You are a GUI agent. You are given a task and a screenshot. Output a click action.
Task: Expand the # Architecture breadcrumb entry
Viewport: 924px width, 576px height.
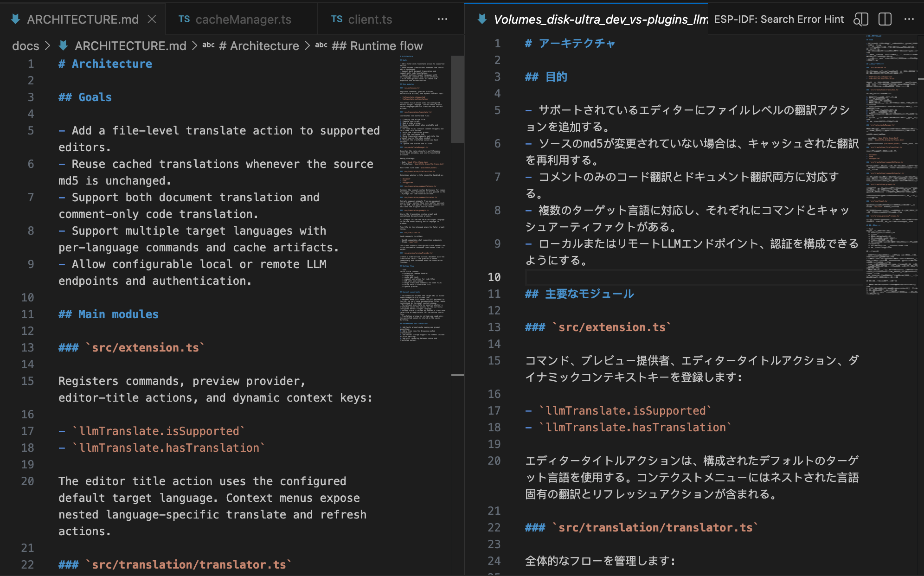click(258, 45)
